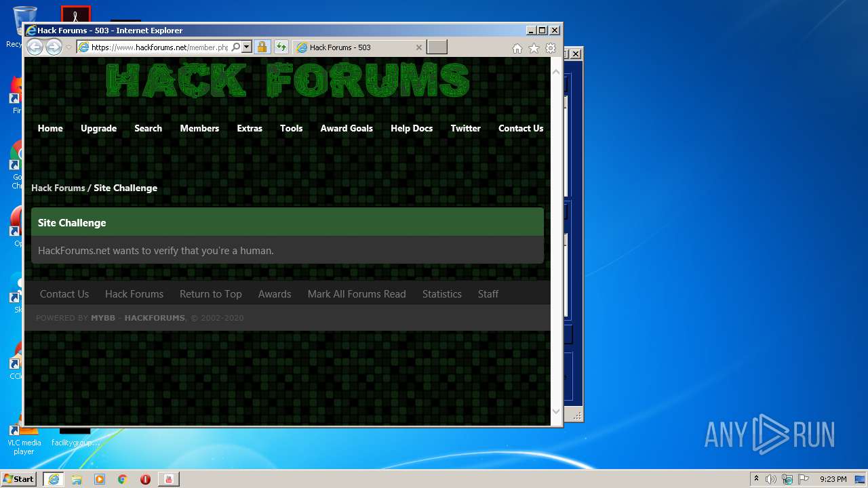Image resolution: width=868 pixels, height=488 pixels.
Task: Select the Hack Forums - 503 tab
Action: (359, 47)
